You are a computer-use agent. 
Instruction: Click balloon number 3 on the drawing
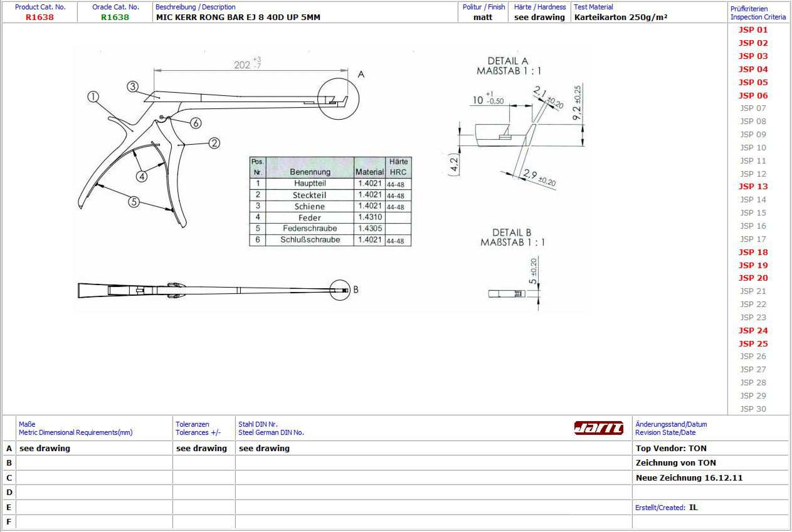point(133,87)
